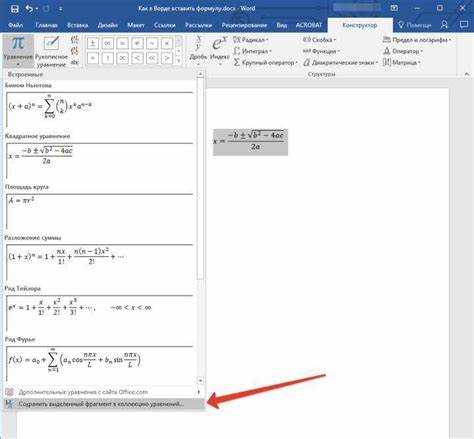Choose the Разложение суммы built-in equation
Image resolution: width=474 pixels, height=439 pixels.
coord(100,262)
